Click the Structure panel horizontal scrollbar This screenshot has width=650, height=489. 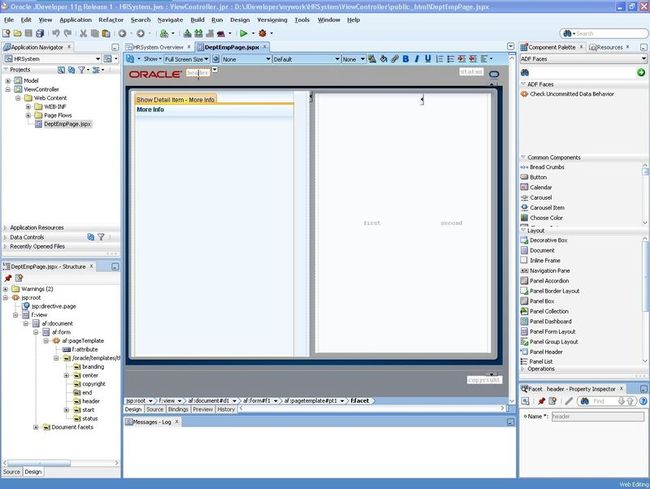pyautogui.click(x=39, y=462)
